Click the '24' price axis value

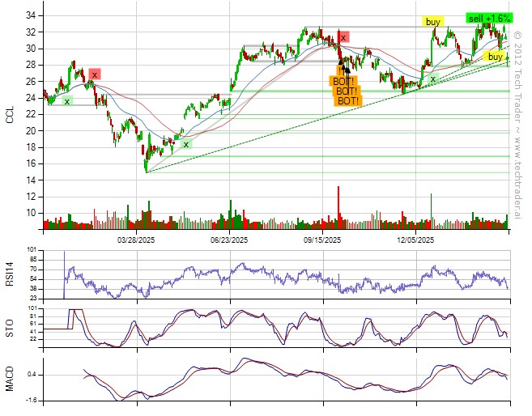pos(30,98)
